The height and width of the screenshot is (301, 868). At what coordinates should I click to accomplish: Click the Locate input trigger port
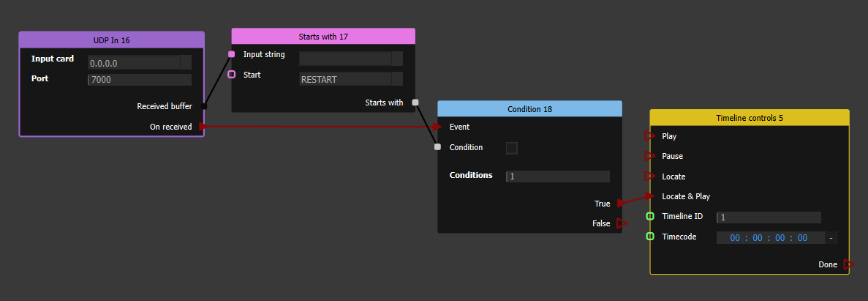tap(649, 176)
